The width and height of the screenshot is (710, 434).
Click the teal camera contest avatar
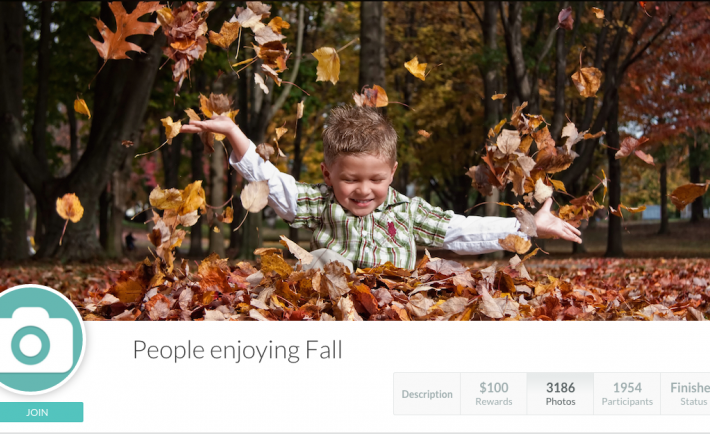coord(40,339)
